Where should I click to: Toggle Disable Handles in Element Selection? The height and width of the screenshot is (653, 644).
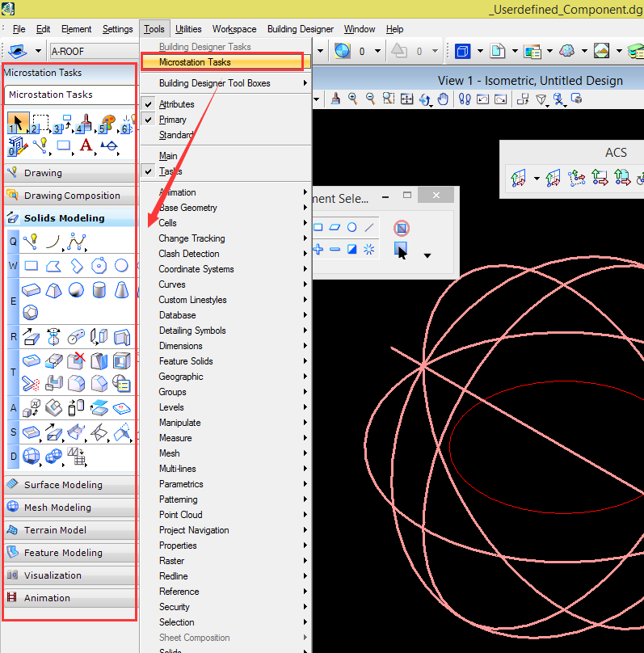402,228
